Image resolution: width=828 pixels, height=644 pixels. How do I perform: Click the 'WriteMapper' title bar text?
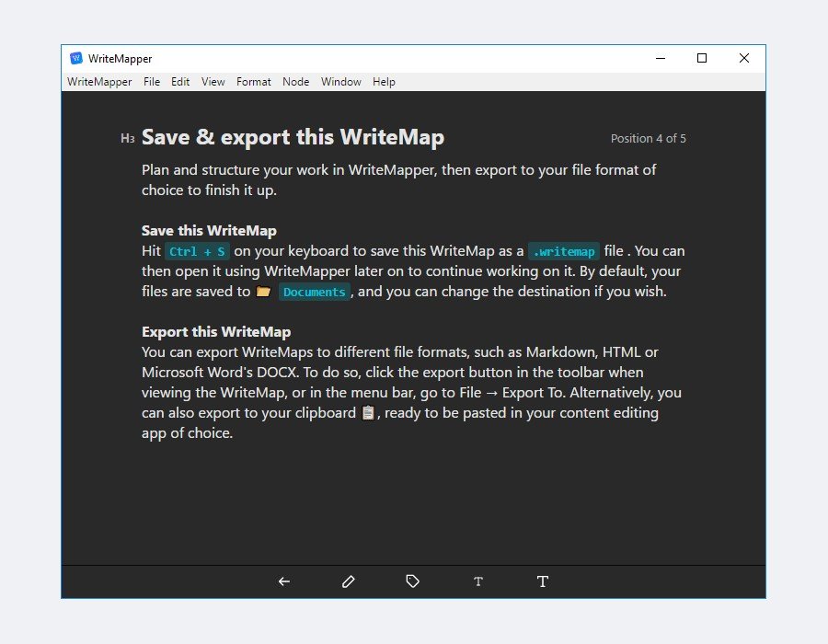120,59
